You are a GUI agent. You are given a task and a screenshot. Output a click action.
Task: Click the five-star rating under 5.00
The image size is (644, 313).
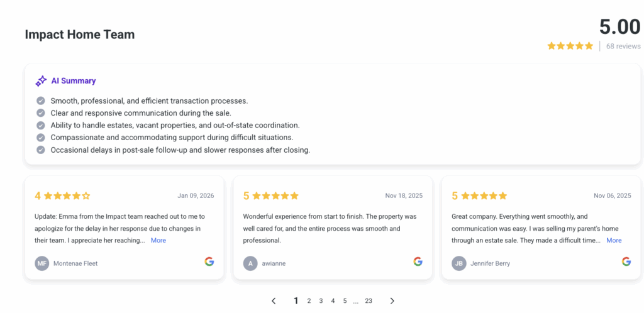tap(570, 46)
